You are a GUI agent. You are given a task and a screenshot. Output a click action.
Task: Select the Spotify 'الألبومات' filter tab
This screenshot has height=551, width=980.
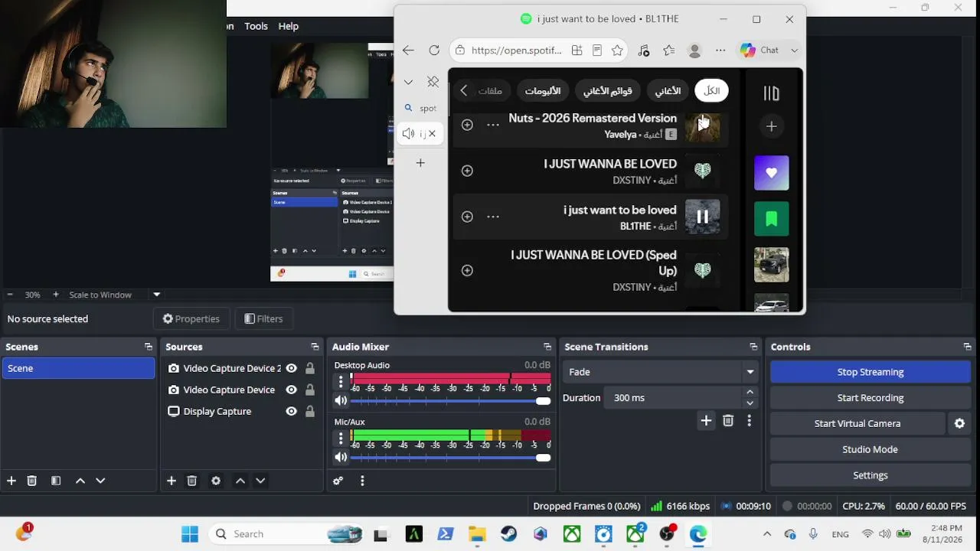pos(543,91)
